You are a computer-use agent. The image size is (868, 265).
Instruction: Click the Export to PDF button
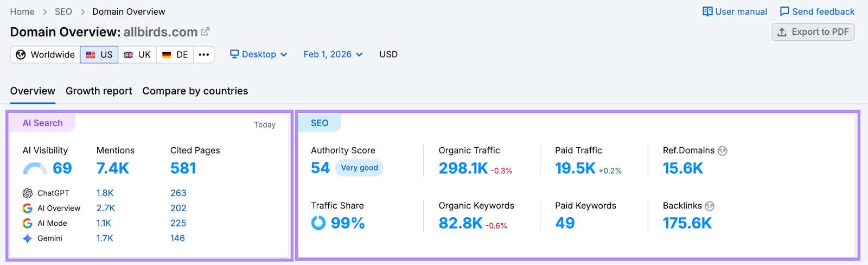pos(813,32)
